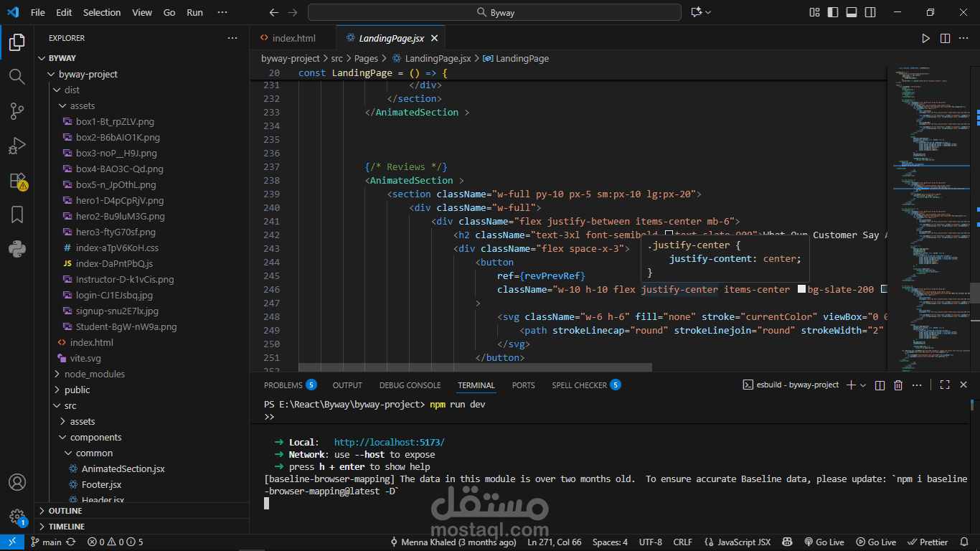
Task: Click the errors and warnings count in status bar
Action: (115, 542)
